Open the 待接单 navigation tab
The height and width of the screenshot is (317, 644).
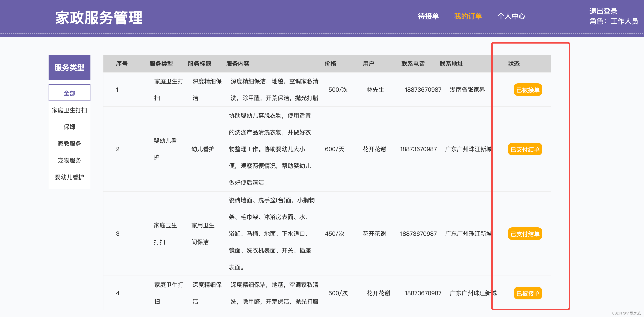[428, 16]
